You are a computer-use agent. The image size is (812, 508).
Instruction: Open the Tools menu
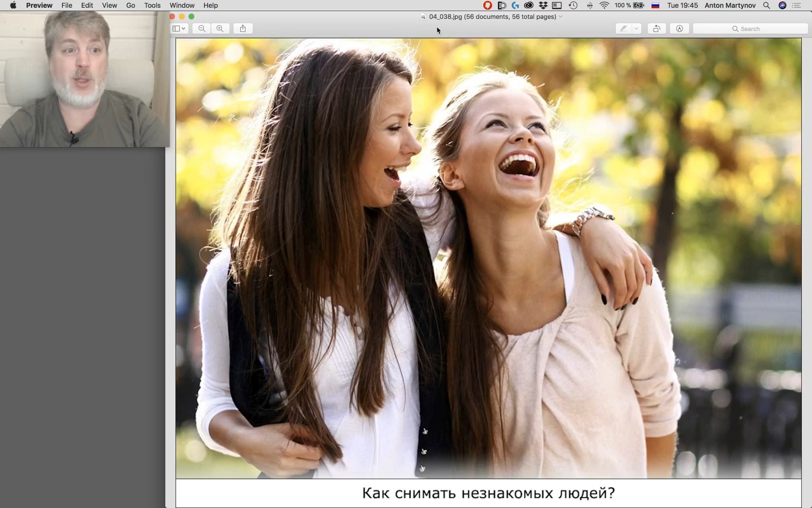[x=152, y=5]
